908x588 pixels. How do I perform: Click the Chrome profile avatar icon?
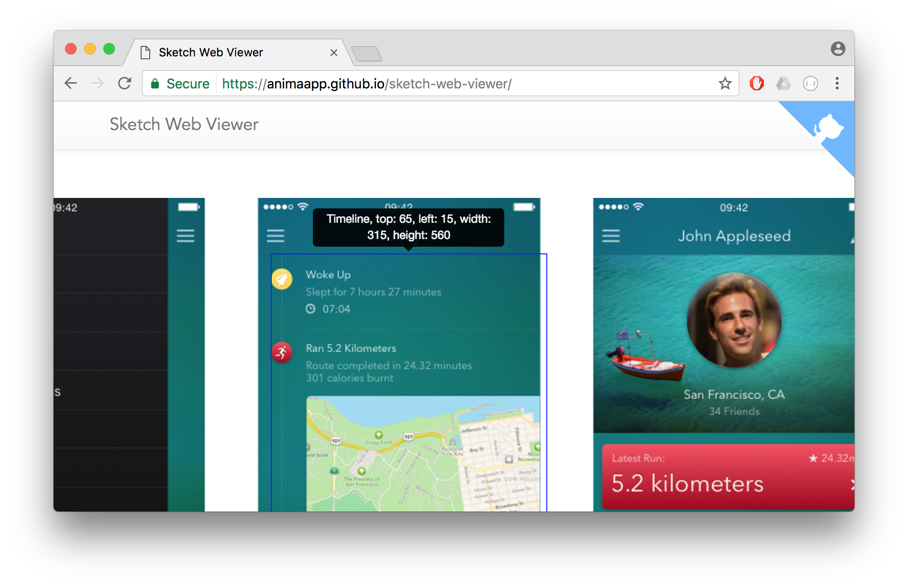838,49
